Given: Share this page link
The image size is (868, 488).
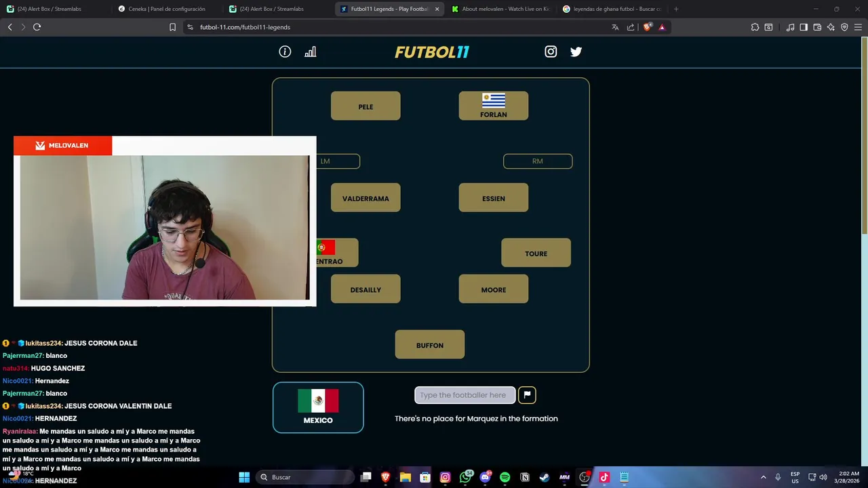Looking at the screenshot, I should tap(631, 27).
